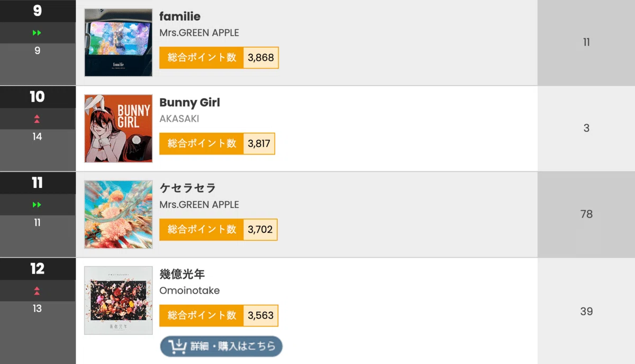Open the Bunny Girl song title link
The height and width of the screenshot is (364, 635).
pos(189,103)
